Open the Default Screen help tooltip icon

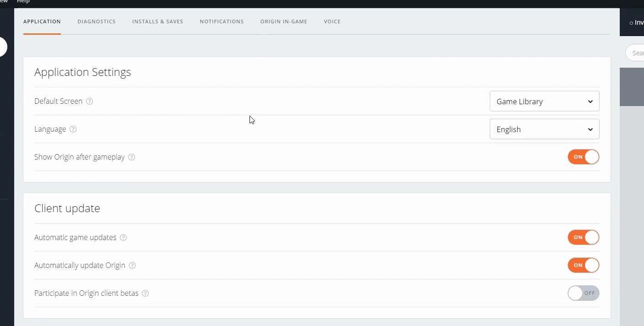tap(90, 102)
